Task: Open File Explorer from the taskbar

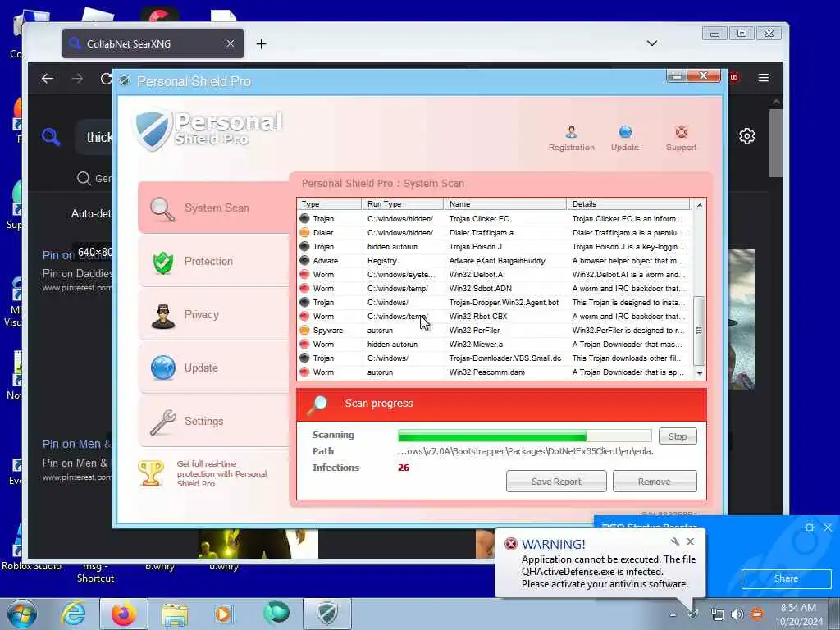Action: click(x=175, y=614)
